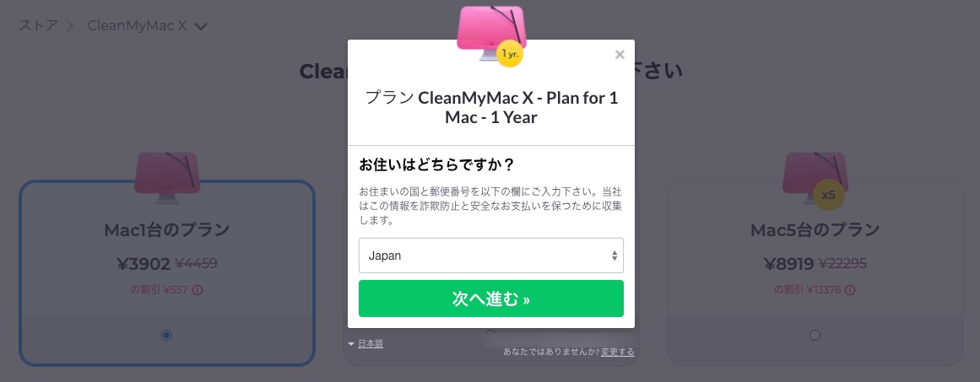Select the Mac1台のプラン radio button
Screen dimensions: 980x382
click(x=166, y=335)
